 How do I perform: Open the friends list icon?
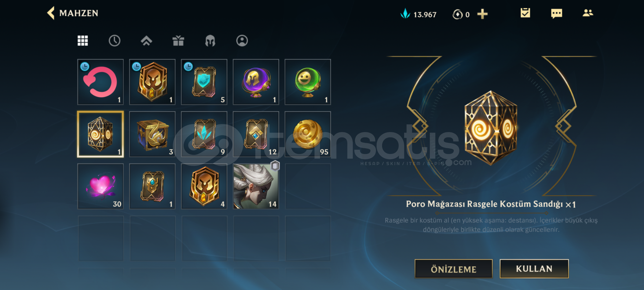pyautogui.click(x=588, y=13)
